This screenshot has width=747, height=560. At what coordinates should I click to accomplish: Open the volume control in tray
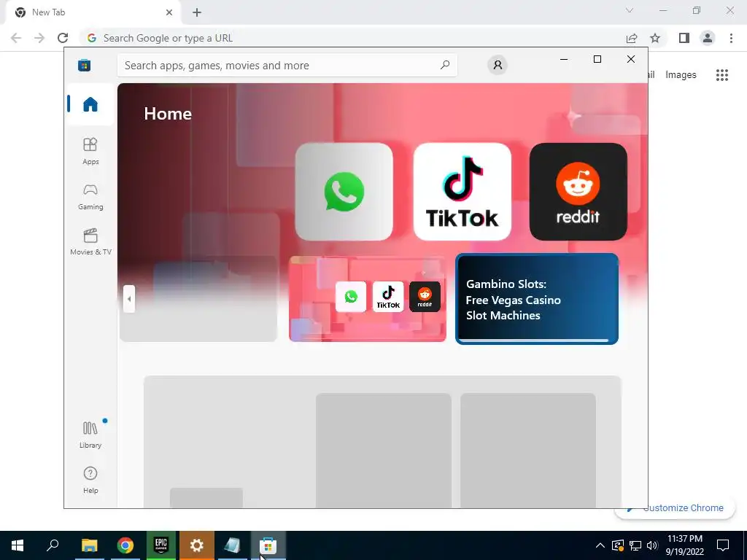[x=653, y=545]
